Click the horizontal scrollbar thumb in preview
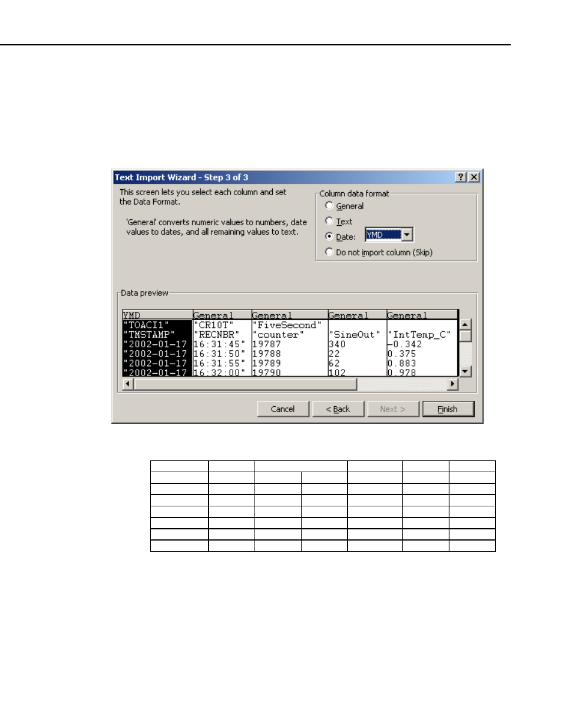The image size is (562, 728). pyautogui.click(x=245, y=384)
